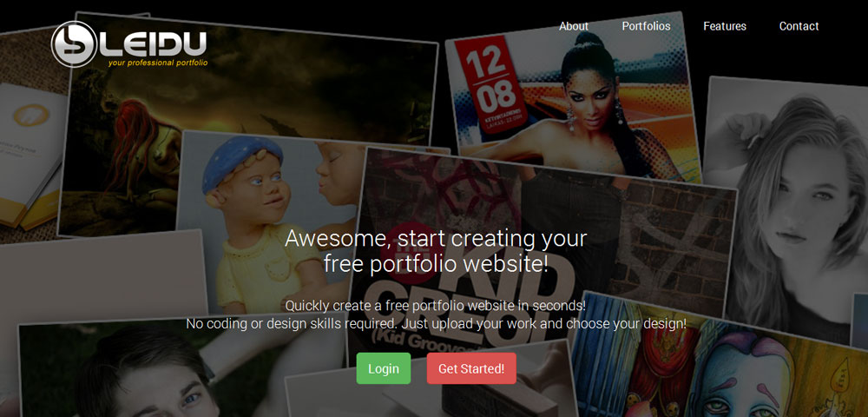Click the red Get Started! button
This screenshot has width=868, height=417.
pos(471,368)
